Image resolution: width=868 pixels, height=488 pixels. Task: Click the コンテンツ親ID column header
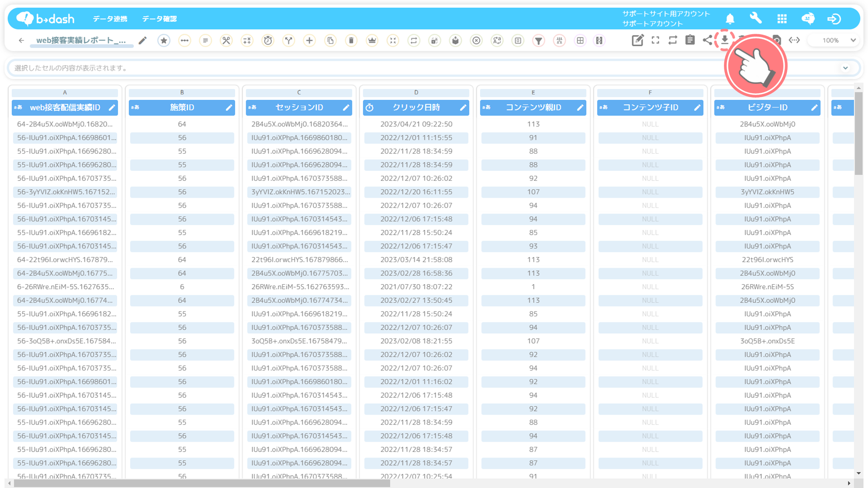[533, 108]
